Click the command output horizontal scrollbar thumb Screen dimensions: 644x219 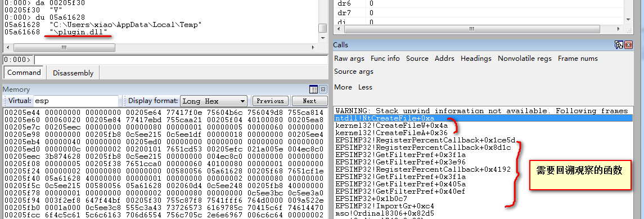tap(64, 48)
